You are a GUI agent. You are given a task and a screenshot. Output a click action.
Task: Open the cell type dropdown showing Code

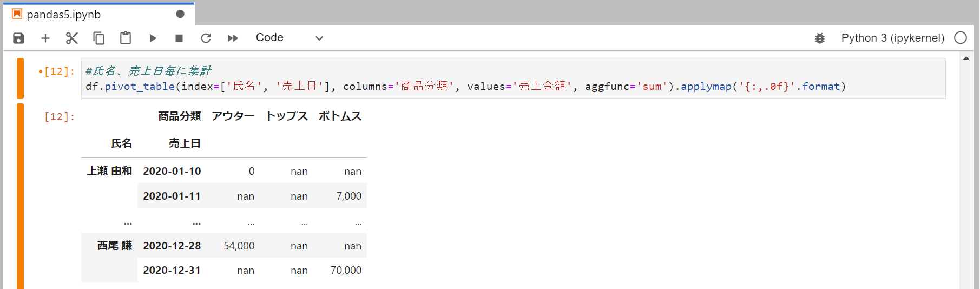289,38
